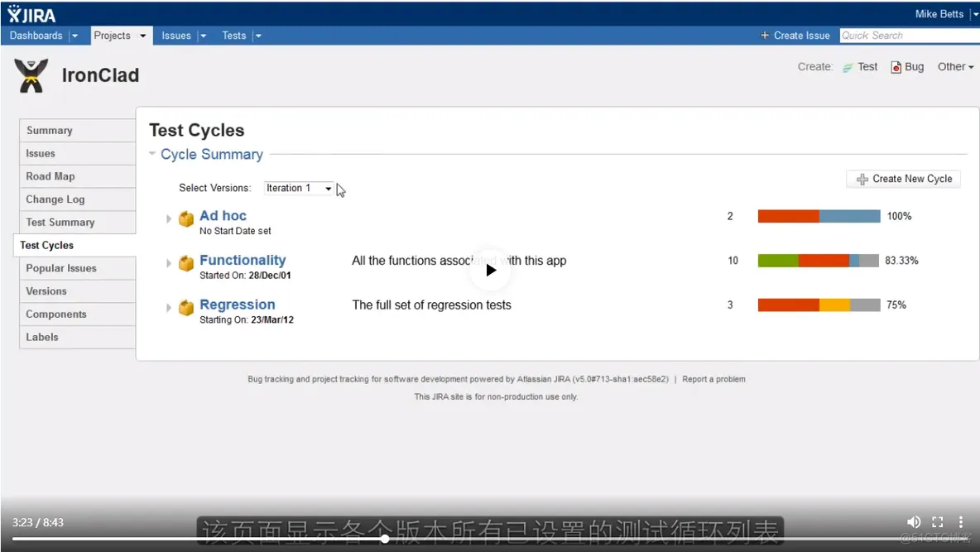The image size is (980, 552).
Task: Collapse the Cycle Summary section
Action: pyautogui.click(x=151, y=154)
